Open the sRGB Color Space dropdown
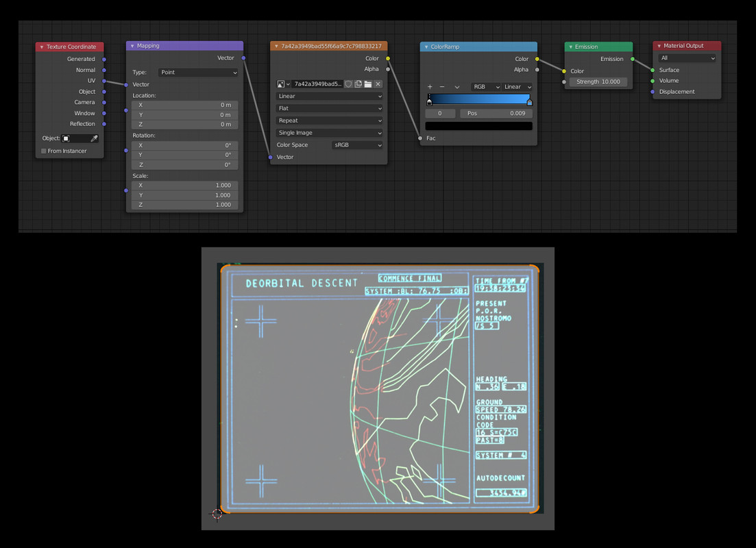The width and height of the screenshot is (756, 548). (x=357, y=145)
